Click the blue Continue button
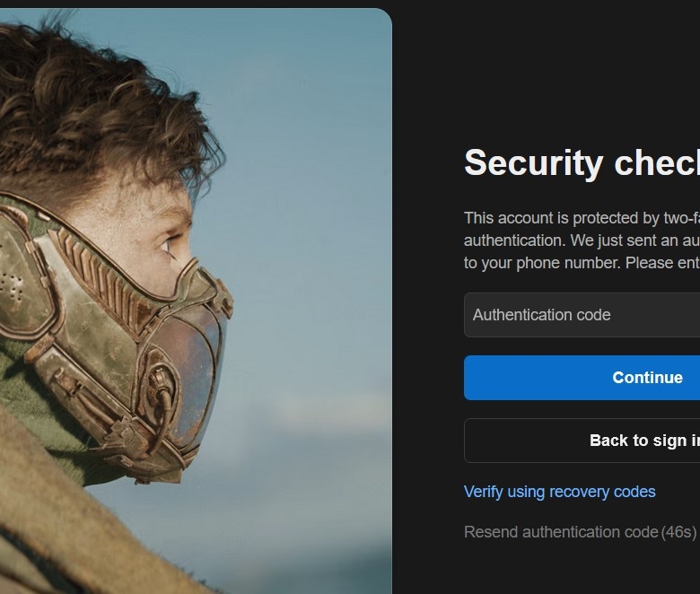Image resolution: width=700 pixels, height=594 pixels. click(x=582, y=378)
